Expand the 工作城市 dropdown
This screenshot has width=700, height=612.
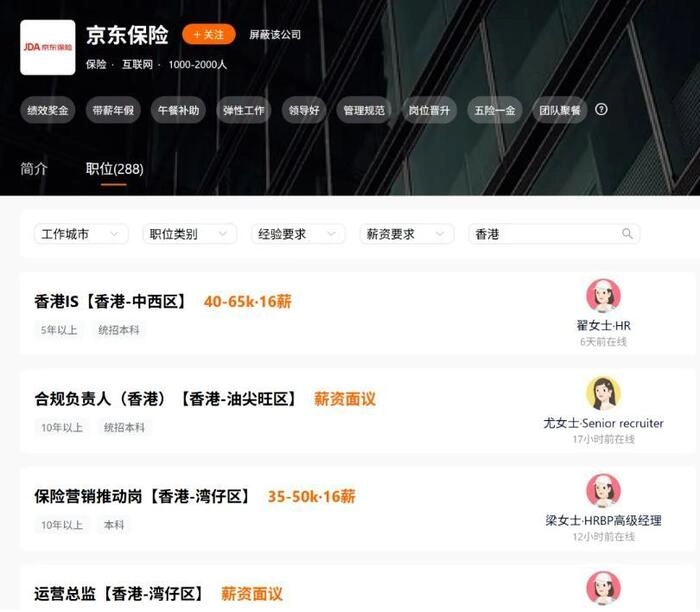81,234
